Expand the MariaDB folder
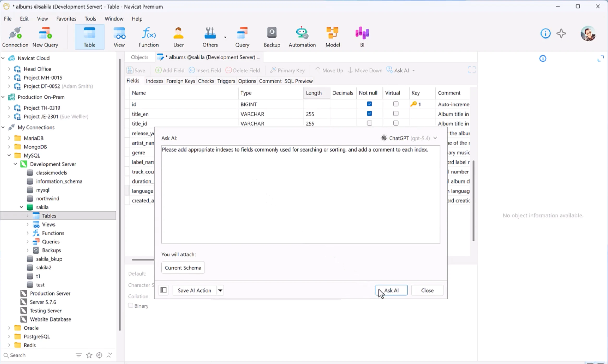608x364 pixels. point(9,138)
